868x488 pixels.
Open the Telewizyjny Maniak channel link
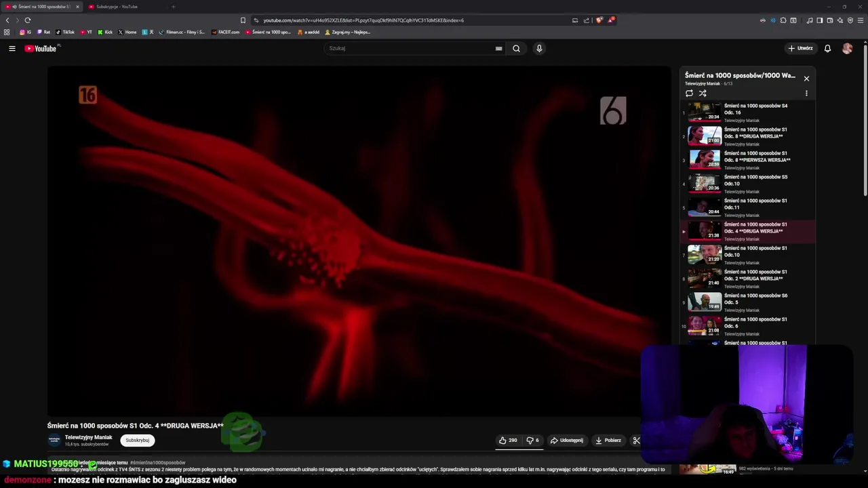(88, 438)
